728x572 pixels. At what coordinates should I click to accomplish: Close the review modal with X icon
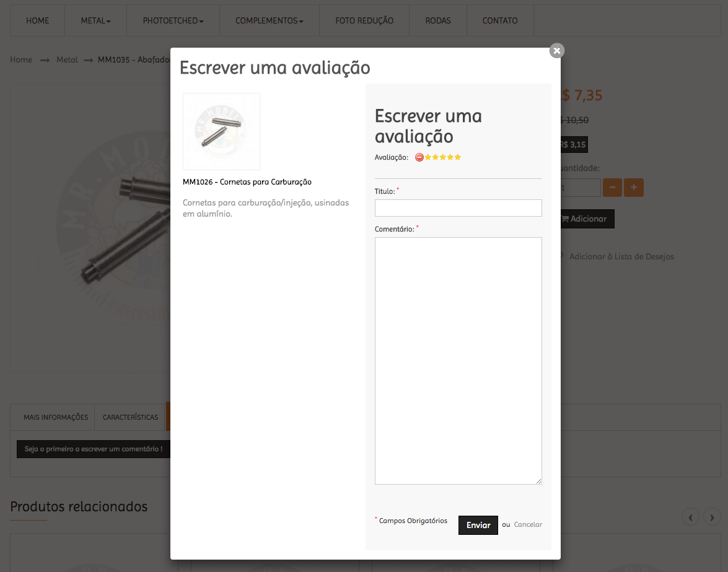pos(556,51)
